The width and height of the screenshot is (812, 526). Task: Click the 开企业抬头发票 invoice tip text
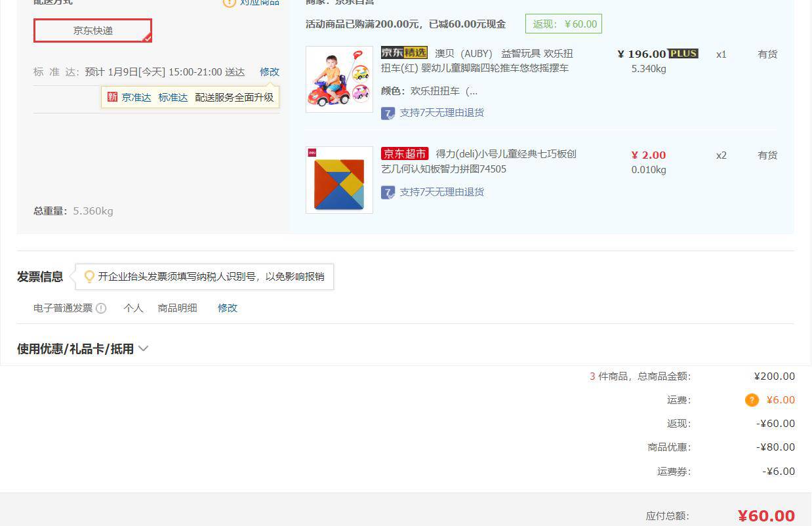[211, 277]
